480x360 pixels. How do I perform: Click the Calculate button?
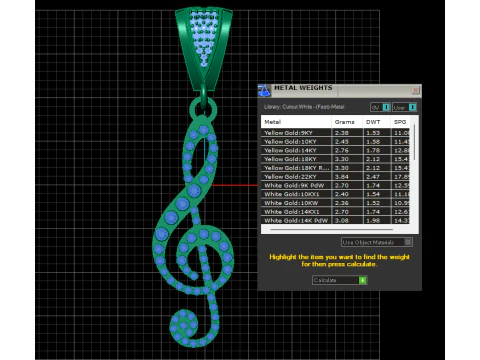click(x=339, y=280)
